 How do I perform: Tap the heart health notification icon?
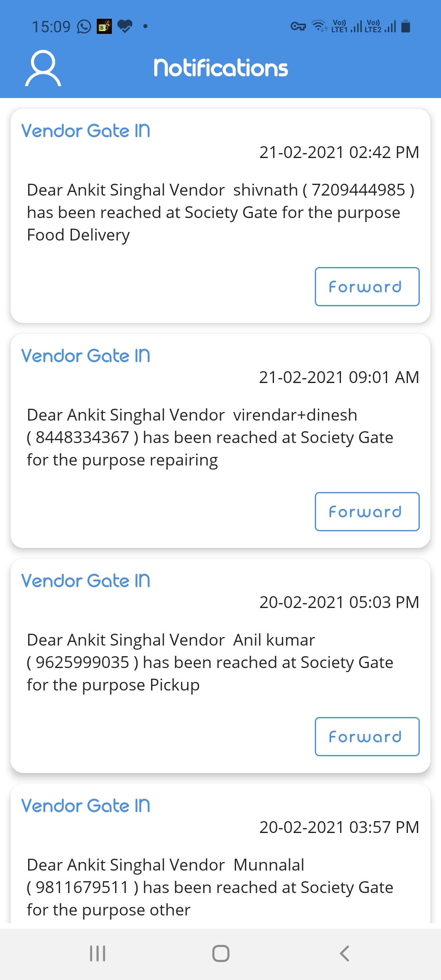pos(125,27)
